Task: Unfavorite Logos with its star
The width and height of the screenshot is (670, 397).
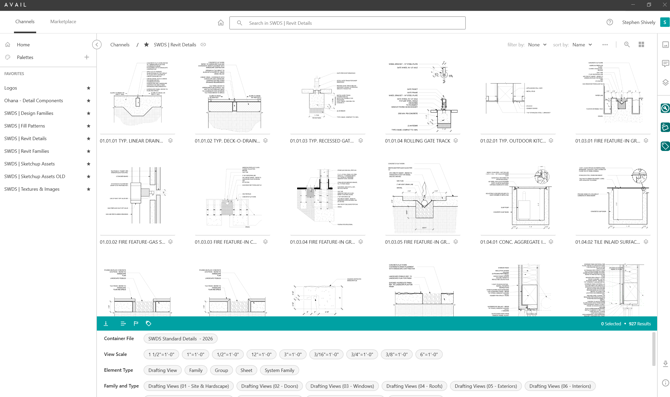Action: tap(88, 88)
